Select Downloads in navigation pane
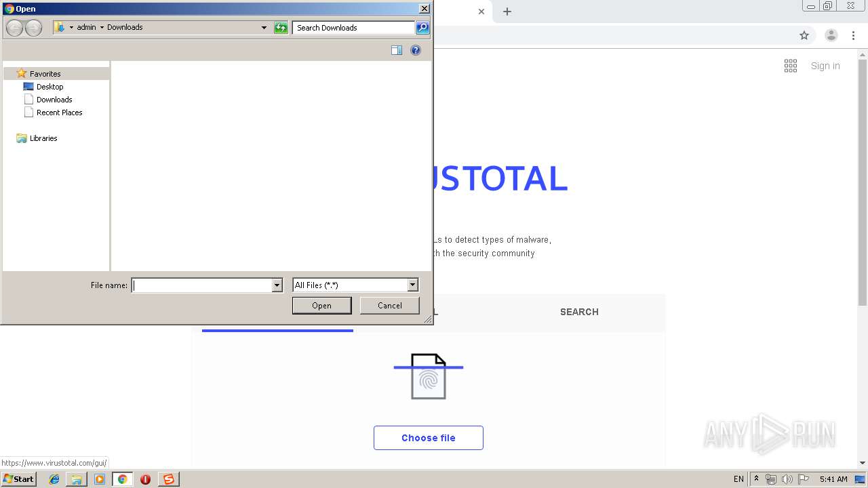Screen dimensions: 868x488 tap(54, 100)
